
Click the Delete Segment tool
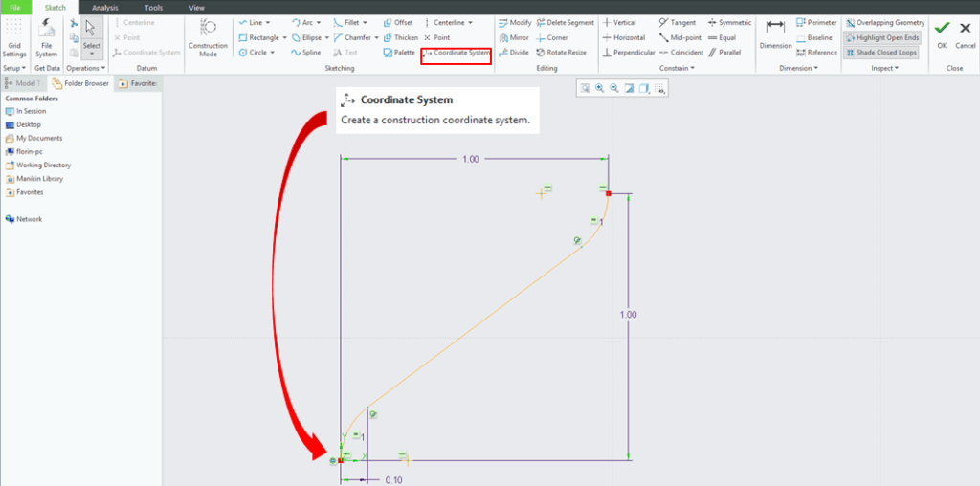[x=565, y=22]
